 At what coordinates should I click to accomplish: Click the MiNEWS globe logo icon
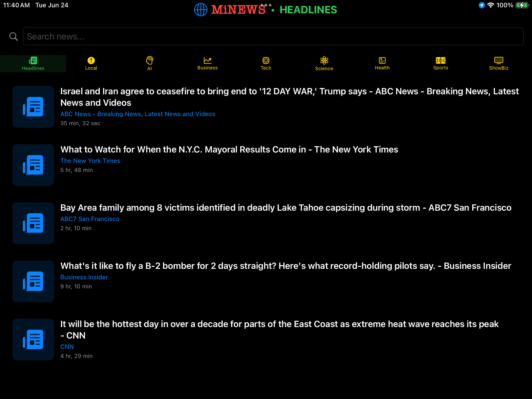[201, 10]
